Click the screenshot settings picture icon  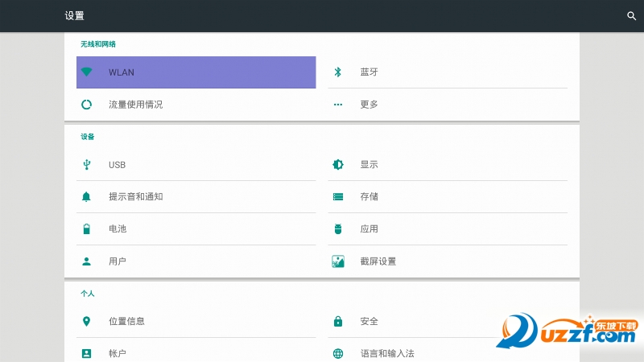coord(338,261)
